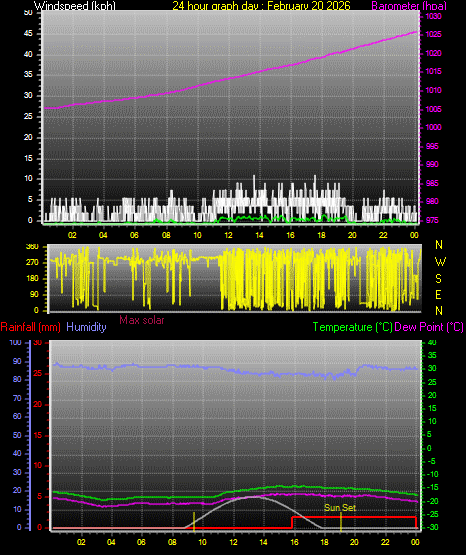Viewport: 466px width, 555px height.
Task: Click the "1005" barometer scale value
Action: (x=433, y=109)
